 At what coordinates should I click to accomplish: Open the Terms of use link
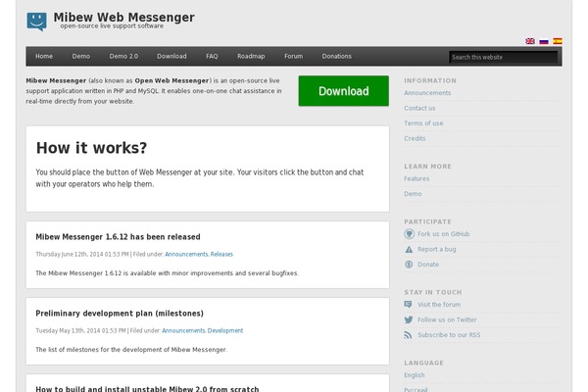(423, 123)
